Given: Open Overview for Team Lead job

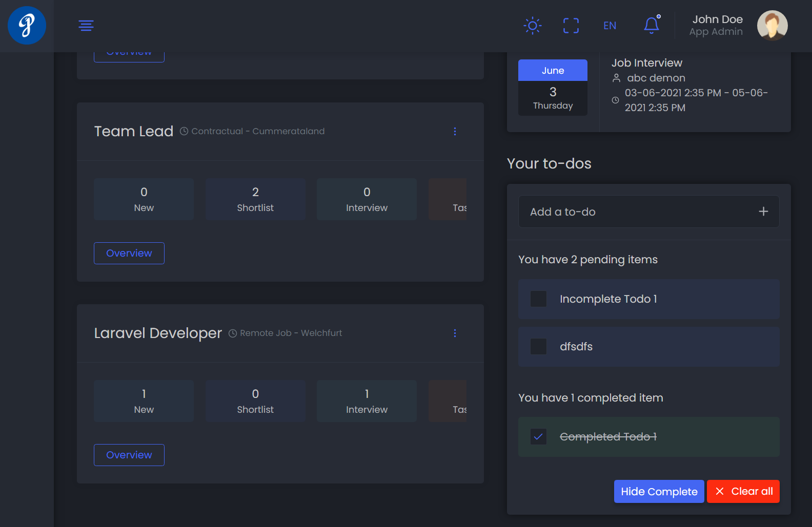Looking at the screenshot, I should point(129,254).
